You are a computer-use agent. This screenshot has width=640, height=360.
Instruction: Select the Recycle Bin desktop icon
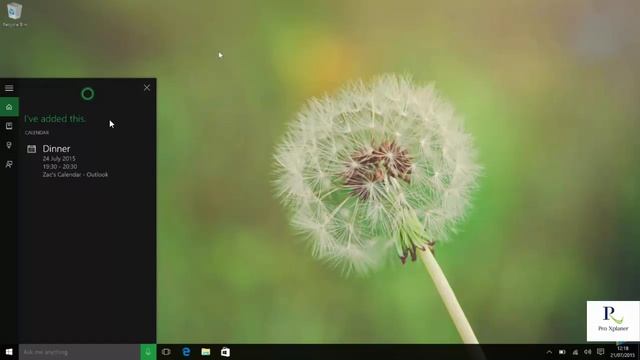click(15, 15)
